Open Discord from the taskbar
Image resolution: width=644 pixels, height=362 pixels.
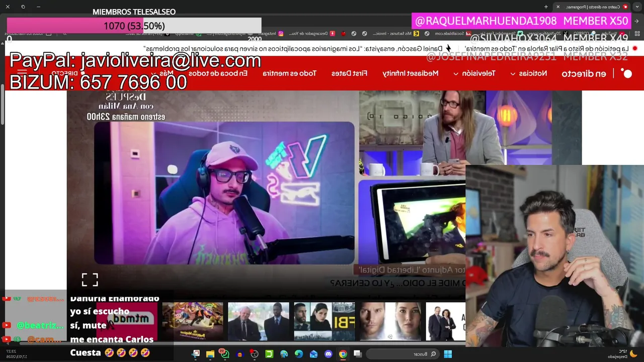click(x=329, y=354)
